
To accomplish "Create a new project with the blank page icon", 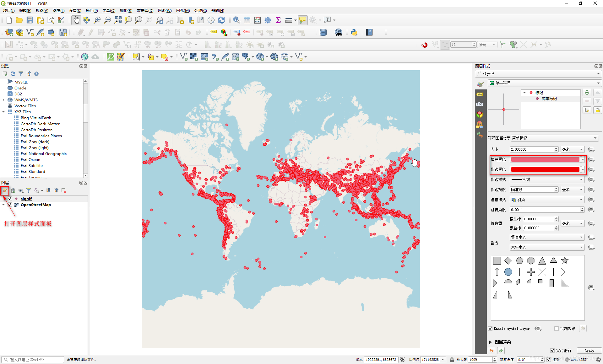I will click(9, 20).
